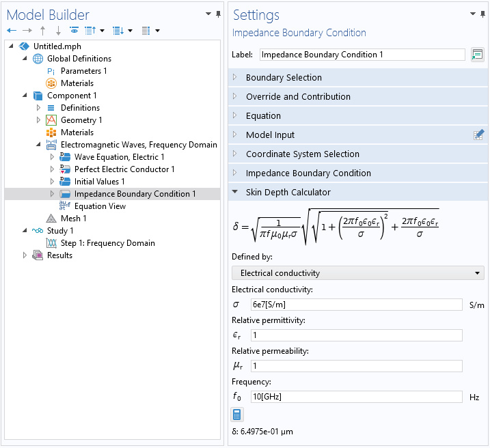Pin the Settings window
This screenshot has height=448, width=490.
pyautogui.click(x=482, y=14)
